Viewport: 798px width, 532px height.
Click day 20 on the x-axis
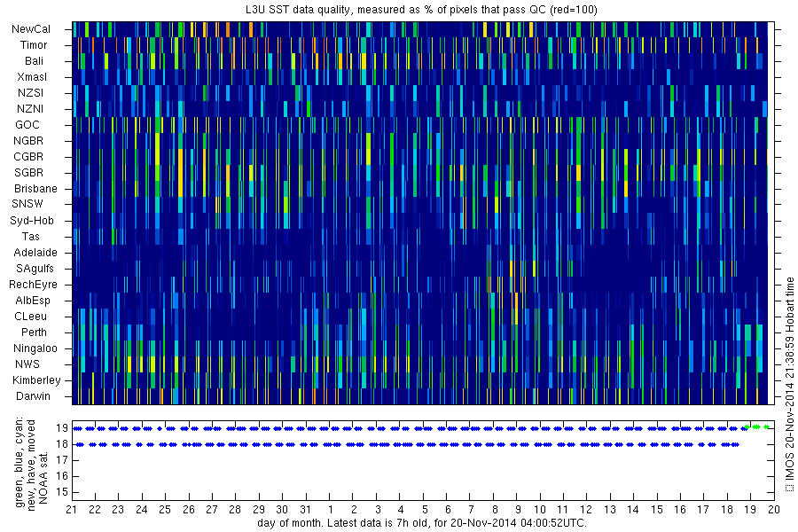(773, 510)
